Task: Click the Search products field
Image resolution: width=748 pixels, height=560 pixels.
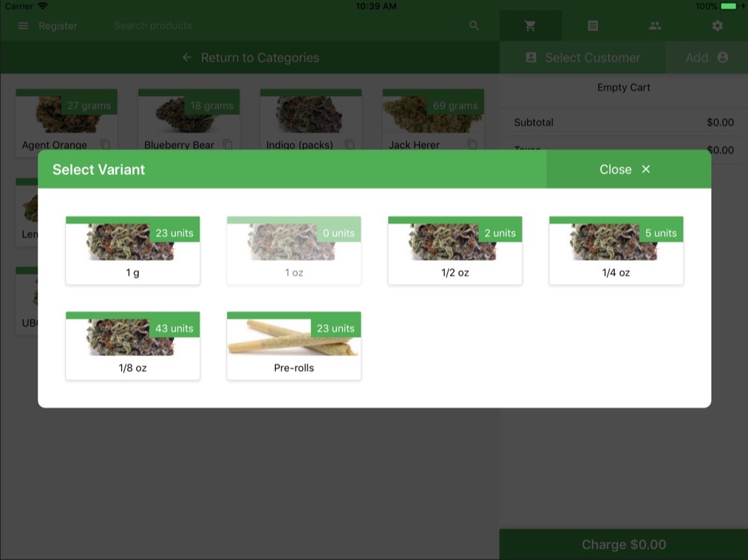Action: pos(281,26)
